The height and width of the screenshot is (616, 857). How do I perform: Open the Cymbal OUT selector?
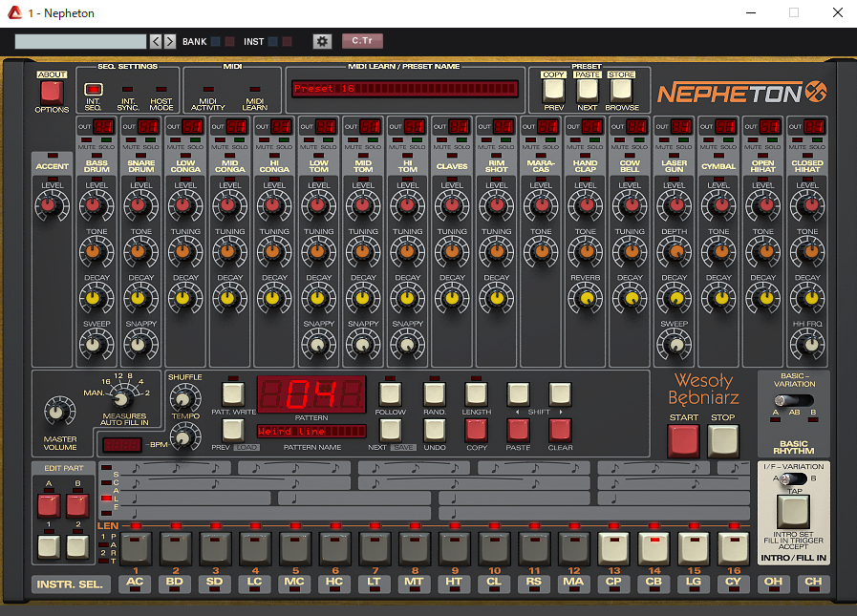pos(725,127)
